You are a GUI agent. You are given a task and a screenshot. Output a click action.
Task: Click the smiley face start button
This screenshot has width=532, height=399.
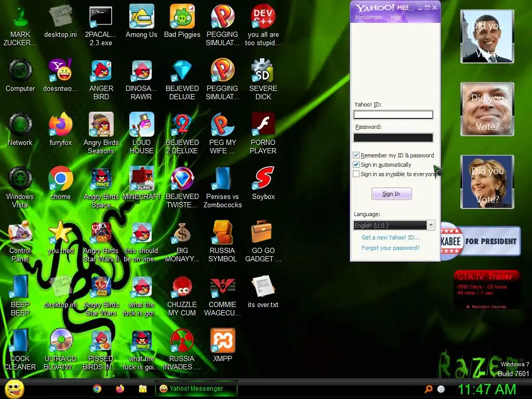(x=15, y=389)
